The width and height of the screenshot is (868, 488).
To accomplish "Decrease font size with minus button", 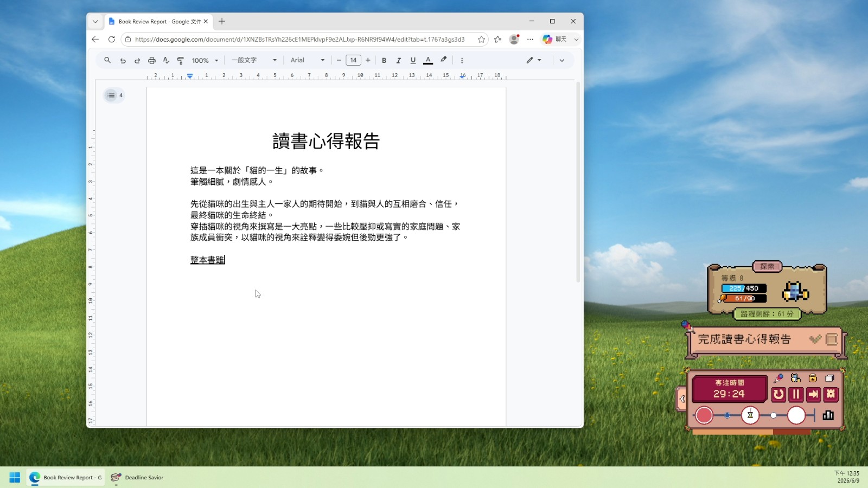I will tap(339, 60).
